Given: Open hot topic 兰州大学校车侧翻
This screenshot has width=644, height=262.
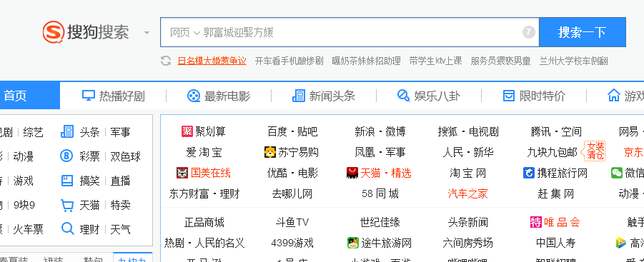Looking at the screenshot, I should click(x=574, y=61).
